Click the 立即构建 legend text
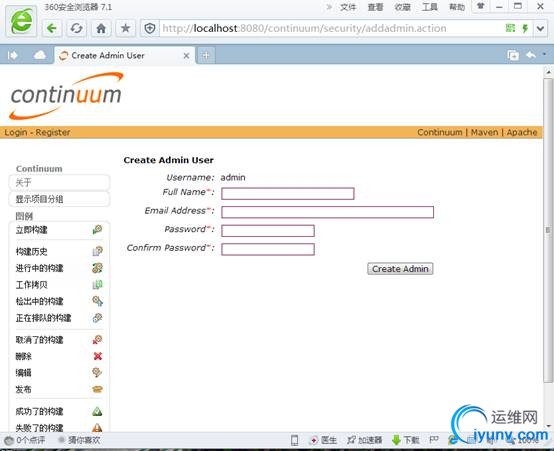 pyautogui.click(x=31, y=230)
